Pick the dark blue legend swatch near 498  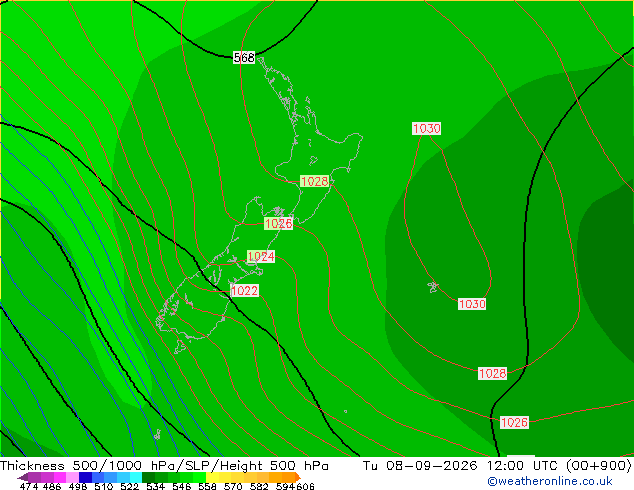tap(85, 477)
